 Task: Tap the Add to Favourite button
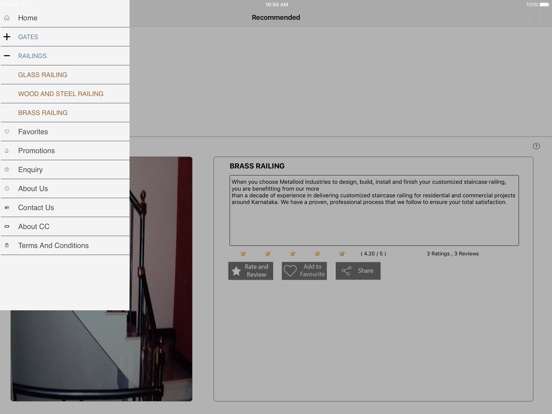(x=304, y=271)
